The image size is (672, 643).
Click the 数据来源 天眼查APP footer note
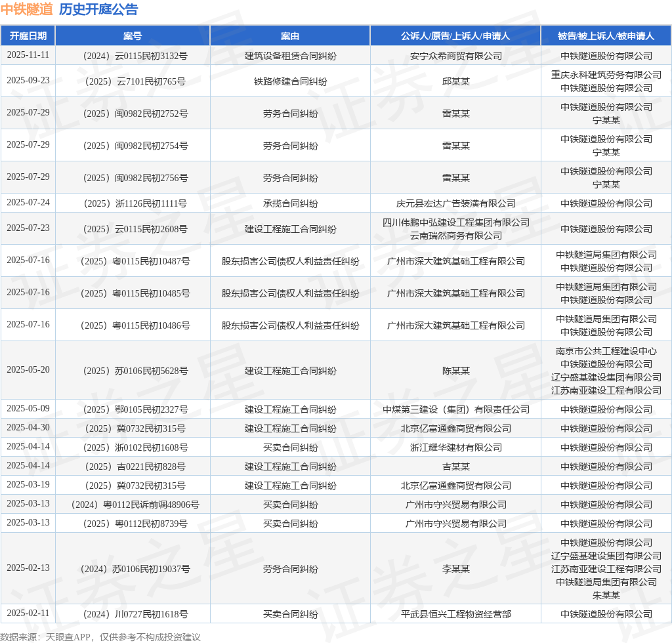(x=100, y=637)
